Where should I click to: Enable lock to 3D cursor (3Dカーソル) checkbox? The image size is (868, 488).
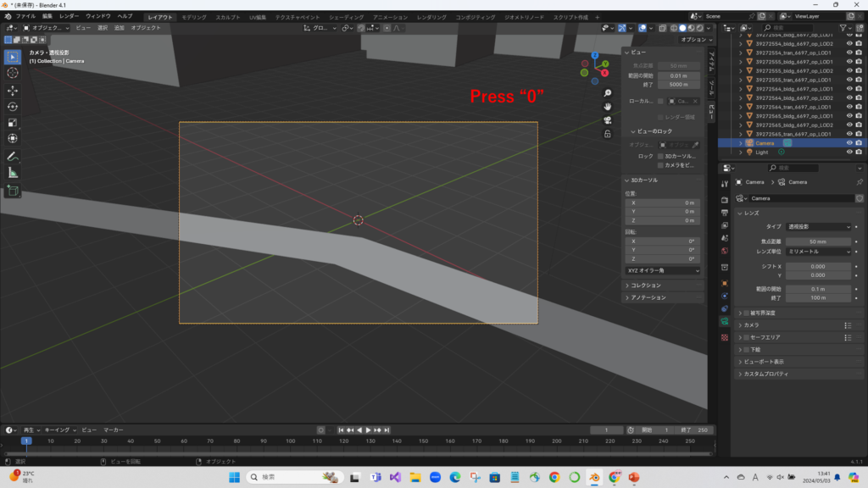[x=661, y=156]
